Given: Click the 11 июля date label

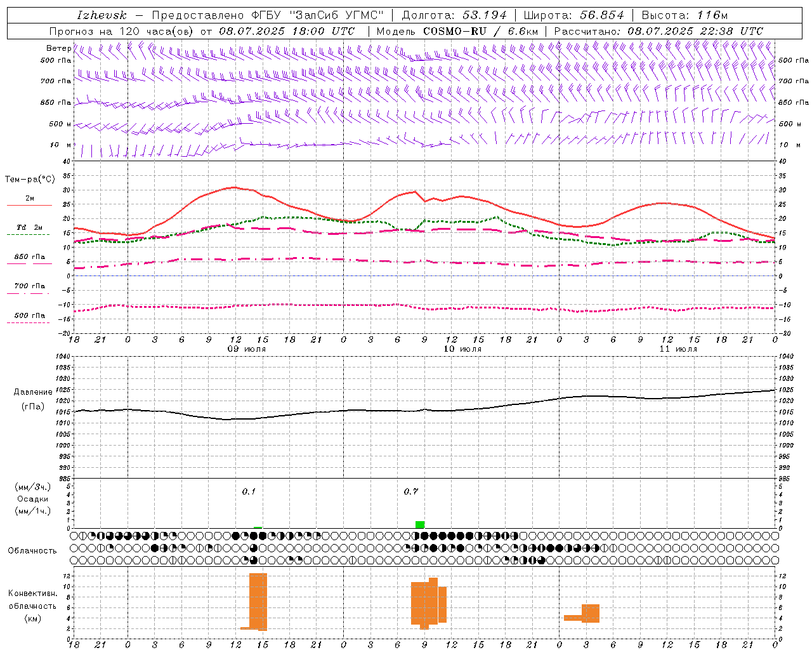Looking at the screenshot, I should point(678,349).
